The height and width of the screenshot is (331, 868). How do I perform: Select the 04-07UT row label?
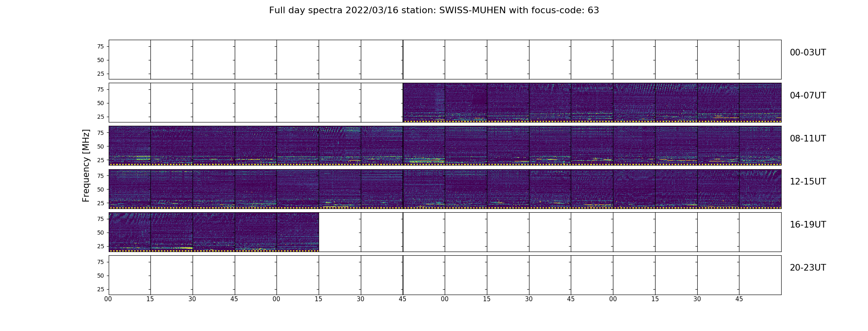click(808, 96)
